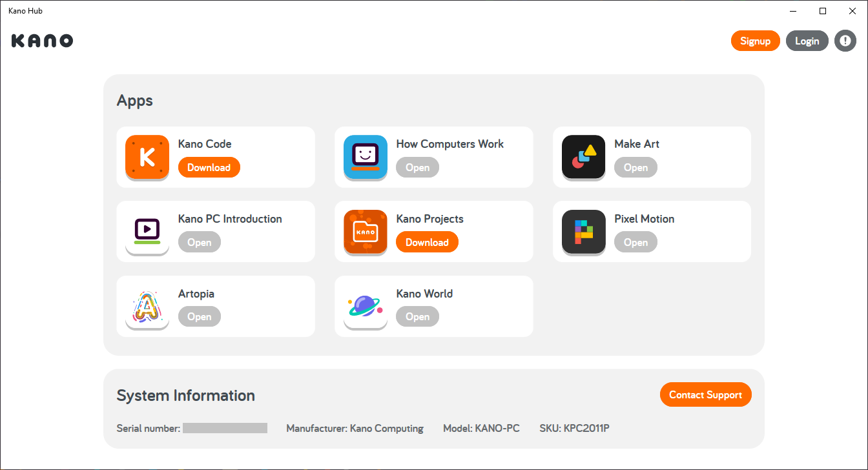Viewport: 868px width, 470px height.
Task: Click the Make Art app icon
Action: [584, 158]
